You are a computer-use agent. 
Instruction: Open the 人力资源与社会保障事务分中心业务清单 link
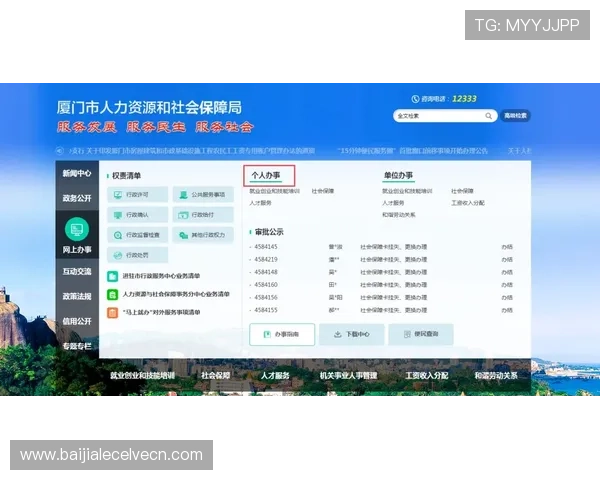(x=176, y=294)
